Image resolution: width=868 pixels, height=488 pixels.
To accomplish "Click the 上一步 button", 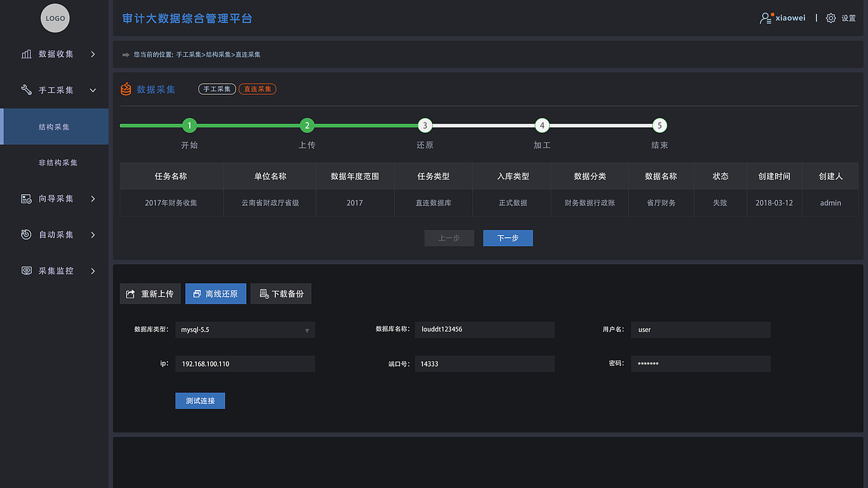I will point(449,238).
